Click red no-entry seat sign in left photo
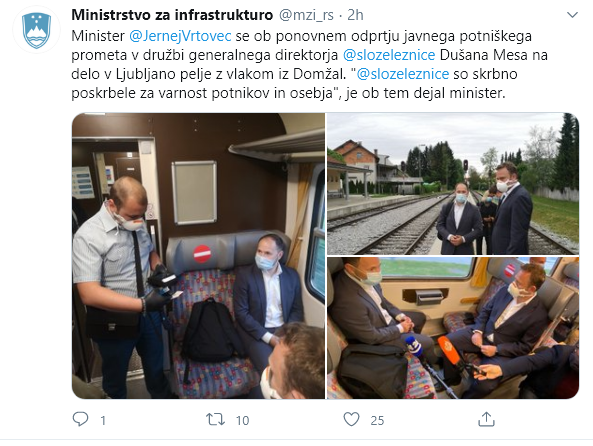Viewport: 593px width, 446px height. pos(202,253)
